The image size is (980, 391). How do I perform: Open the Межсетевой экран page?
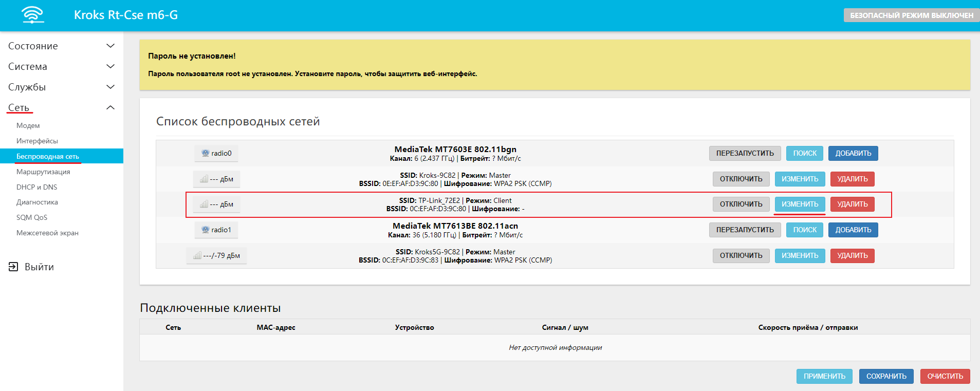[x=47, y=233]
